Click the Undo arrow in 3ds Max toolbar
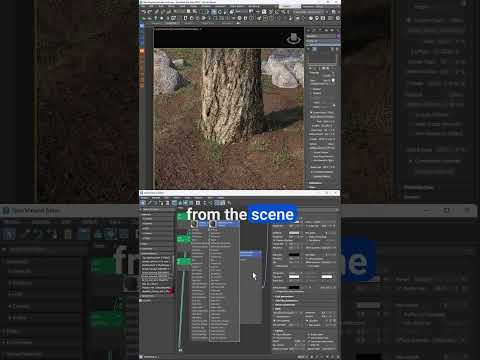The height and width of the screenshot is (360, 480). point(144,12)
